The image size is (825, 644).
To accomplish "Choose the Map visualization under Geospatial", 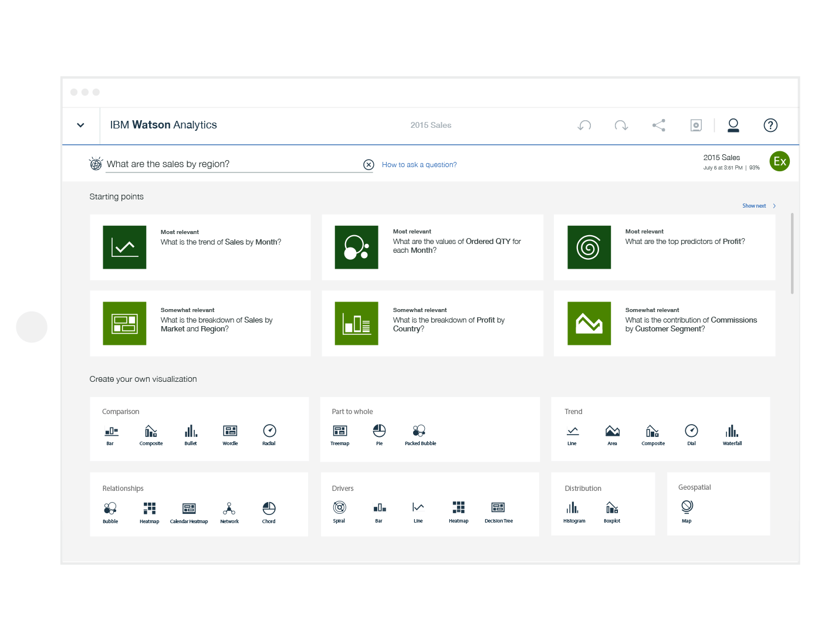I will [x=687, y=510].
